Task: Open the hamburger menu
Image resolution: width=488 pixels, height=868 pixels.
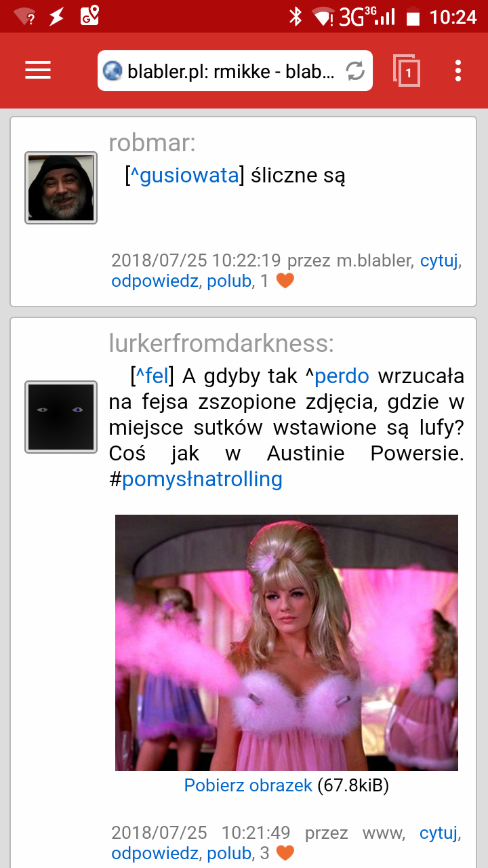Action: (38, 71)
